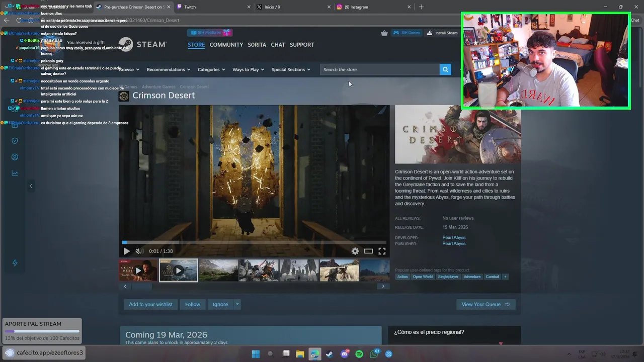Select the Action tag
The height and width of the screenshot is (362, 644).
(403, 277)
